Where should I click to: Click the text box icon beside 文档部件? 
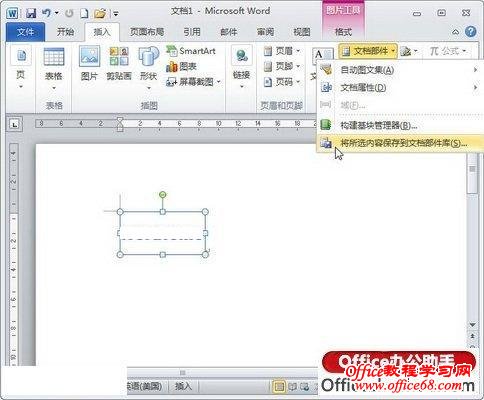pyautogui.click(x=322, y=55)
